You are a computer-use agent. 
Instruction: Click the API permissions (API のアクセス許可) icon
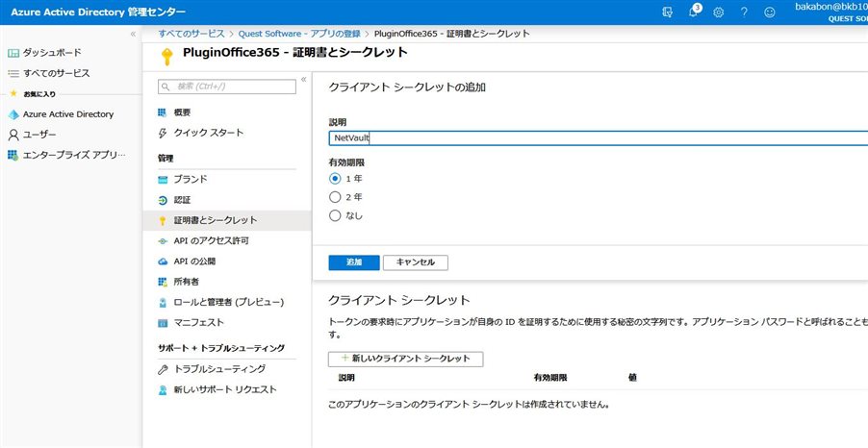coord(163,241)
